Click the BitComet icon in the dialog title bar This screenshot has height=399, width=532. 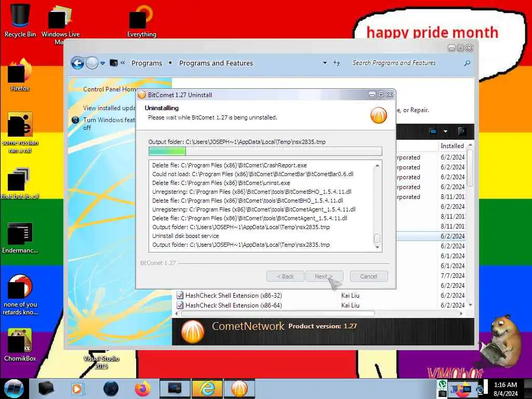click(142, 95)
